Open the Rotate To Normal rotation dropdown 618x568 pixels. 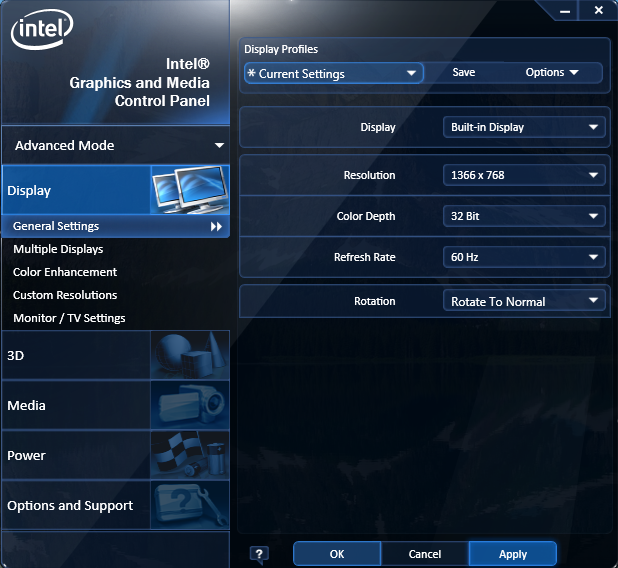click(x=523, y=301)
